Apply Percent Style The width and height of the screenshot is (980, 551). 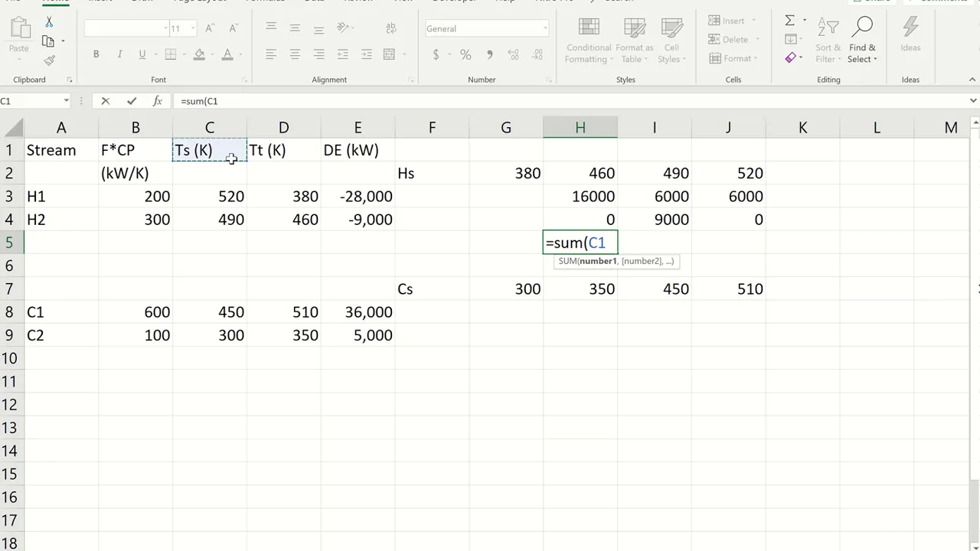coord(465,54)
